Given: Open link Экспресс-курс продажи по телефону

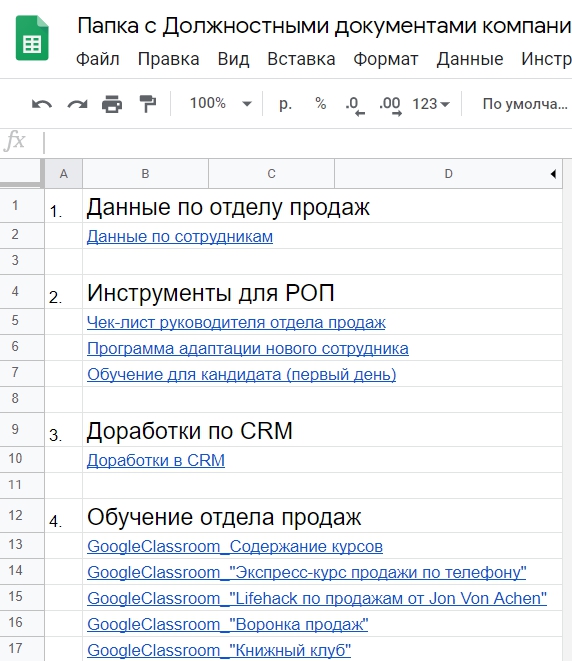Looking at the screenshot, I should (x=307, y=573).
